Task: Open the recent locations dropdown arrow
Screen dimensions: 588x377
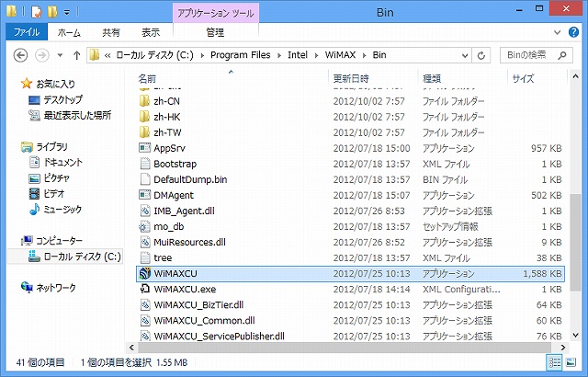Action: point(60,55)
